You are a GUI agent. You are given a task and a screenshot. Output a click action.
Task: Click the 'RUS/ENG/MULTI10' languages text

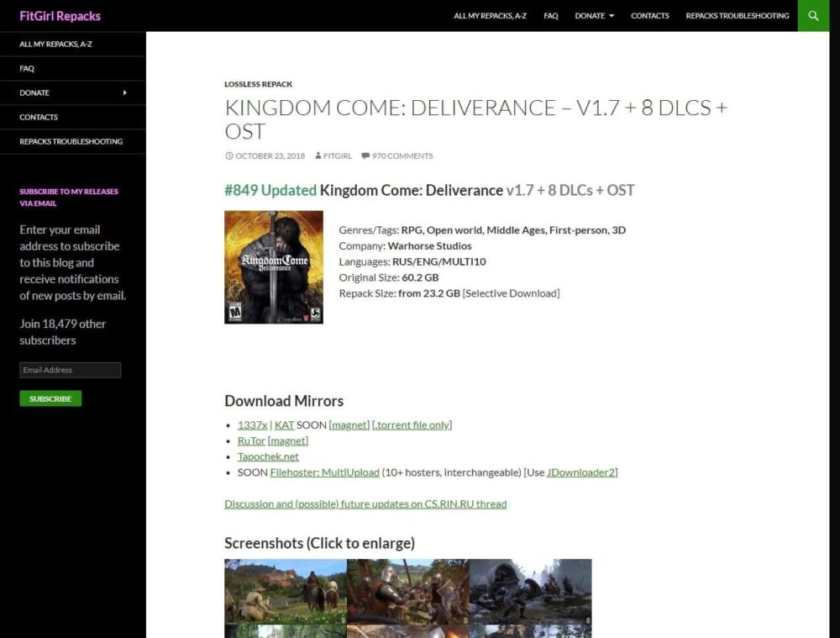tap(438, 261)
